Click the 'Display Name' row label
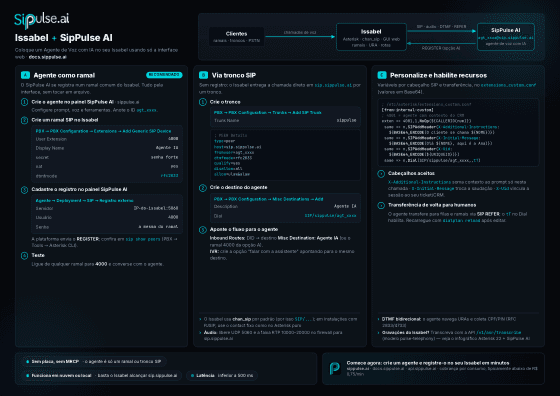This screenshot has width=560, height=396. click(50, 148)
